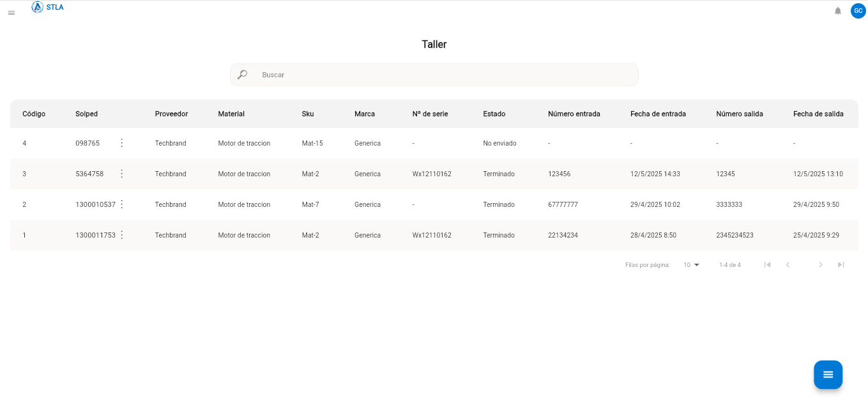Open row options for Solped 1300011753
The image size is (868, 403).
tap(122, 235)
